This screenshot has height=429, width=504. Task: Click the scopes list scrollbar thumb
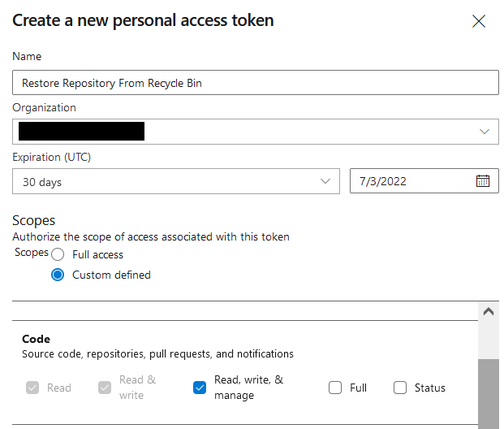[x=489, y=393]
